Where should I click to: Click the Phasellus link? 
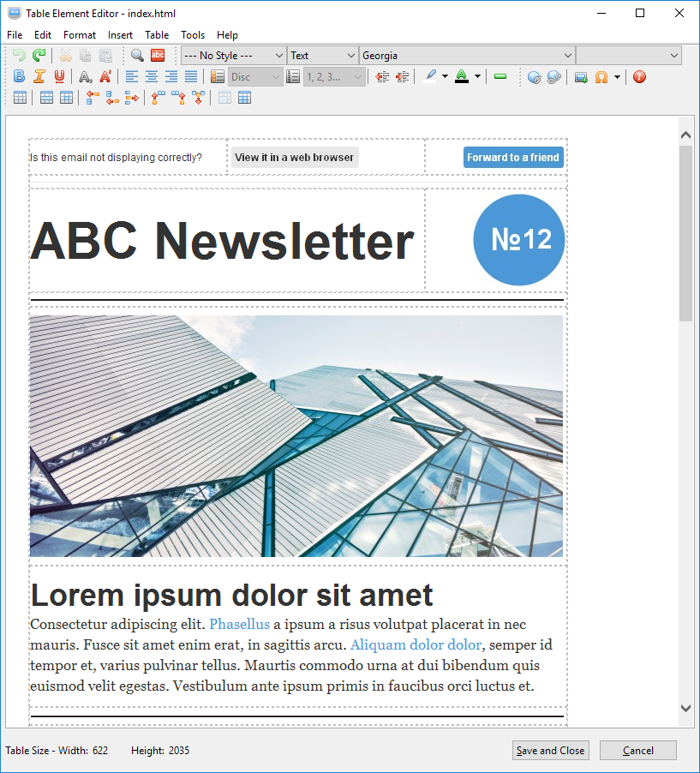pyautogui.click(x=240, y=624)
